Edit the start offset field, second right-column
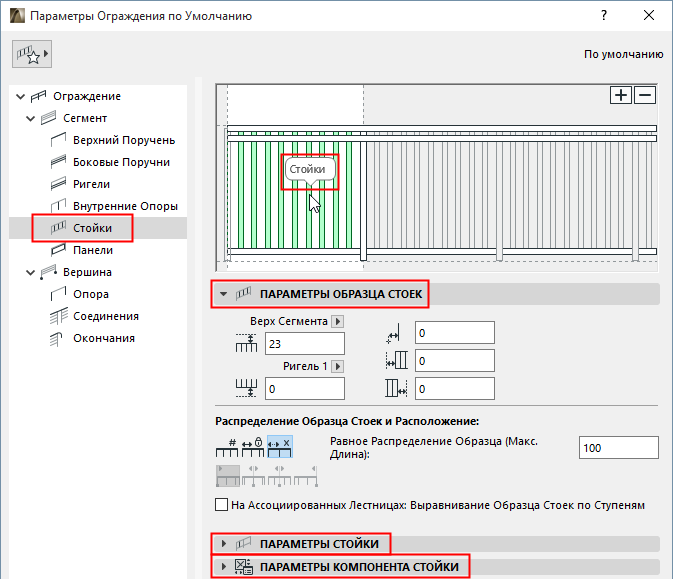 pos(455,361)
